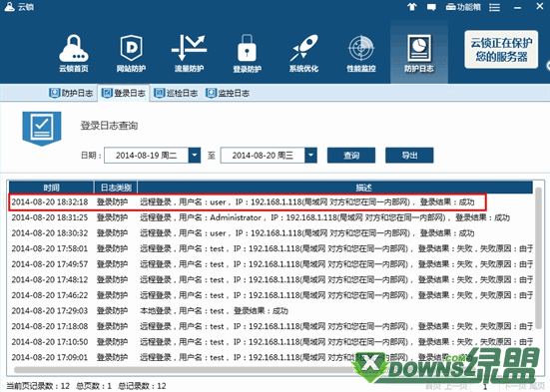Open the 流量防护 traffic icon
The image size is (550, 392).
coord(189,53)
